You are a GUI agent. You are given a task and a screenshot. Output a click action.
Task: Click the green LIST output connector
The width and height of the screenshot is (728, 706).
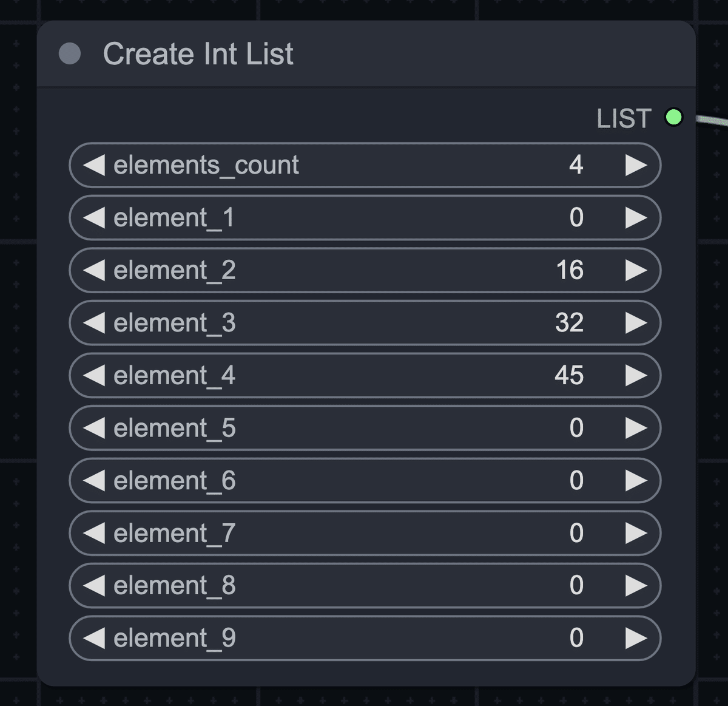(673, 117)
